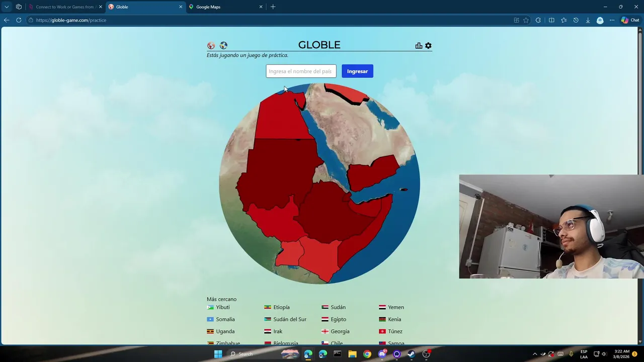Image resolution: width=644 pixels, height=362 pixels.
Task: Open OBS Studio from the taskbar
Action: 426,354
